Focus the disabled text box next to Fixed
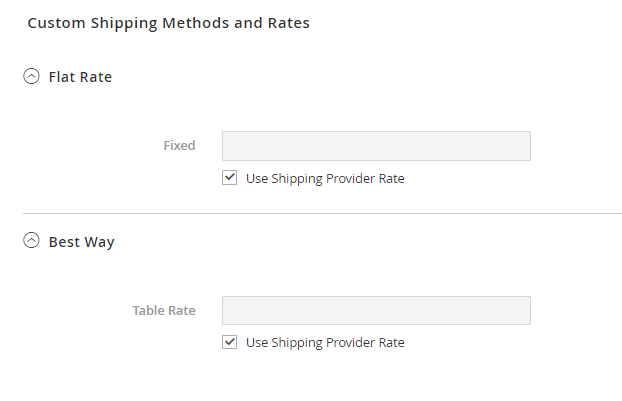622x401 pixels. [x=375, y=146]
